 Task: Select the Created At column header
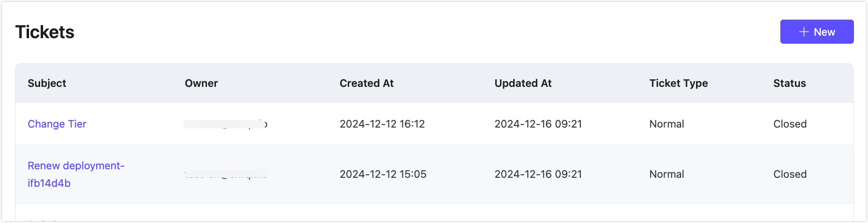pyautogui.click(x=367, y=83)
